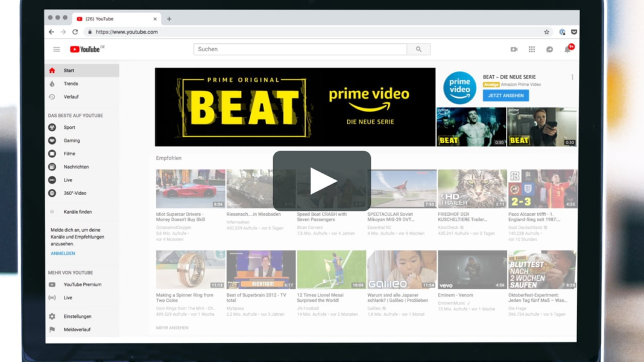This screenshot has width=644, height=362.
Task: Go back with the browser back arrow
Action: coord(51,31)
